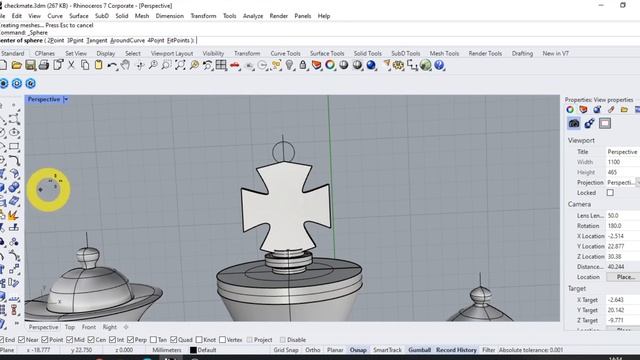The height and width of the screenshot is (360, 640).
Task: Toggle the Quad osnap checkbox
Action: pos(173,340)
